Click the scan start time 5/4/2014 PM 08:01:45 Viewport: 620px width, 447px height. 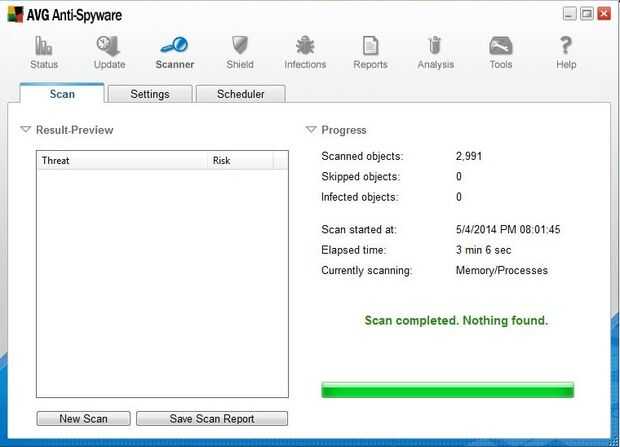pyautogui.click(x=508, y=229)
